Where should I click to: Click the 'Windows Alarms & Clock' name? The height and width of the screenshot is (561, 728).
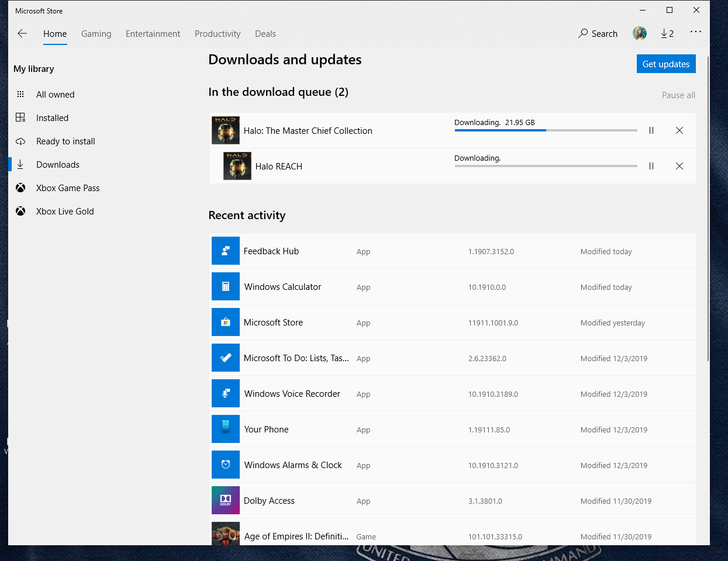(x=293, y=465)
